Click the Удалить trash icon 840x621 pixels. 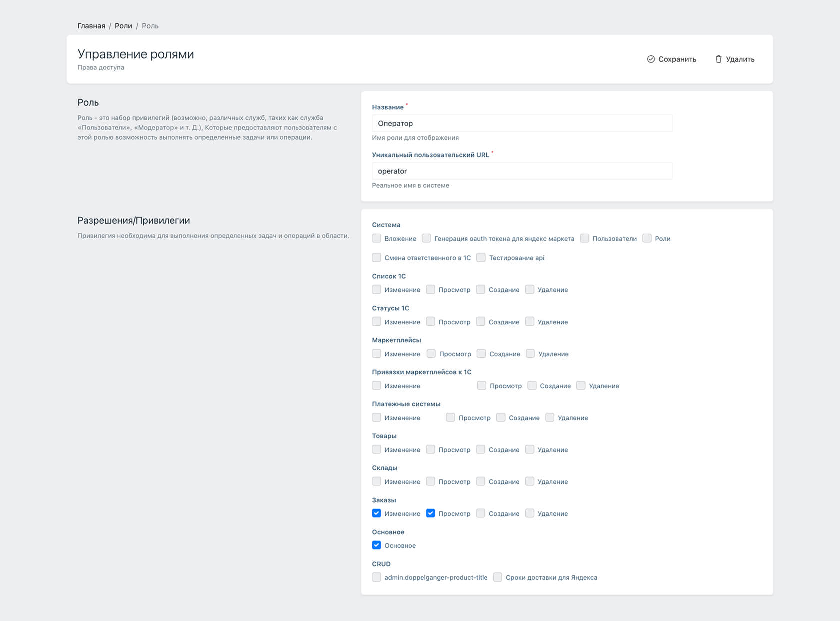pyautogui.click(x=718, y=59)
